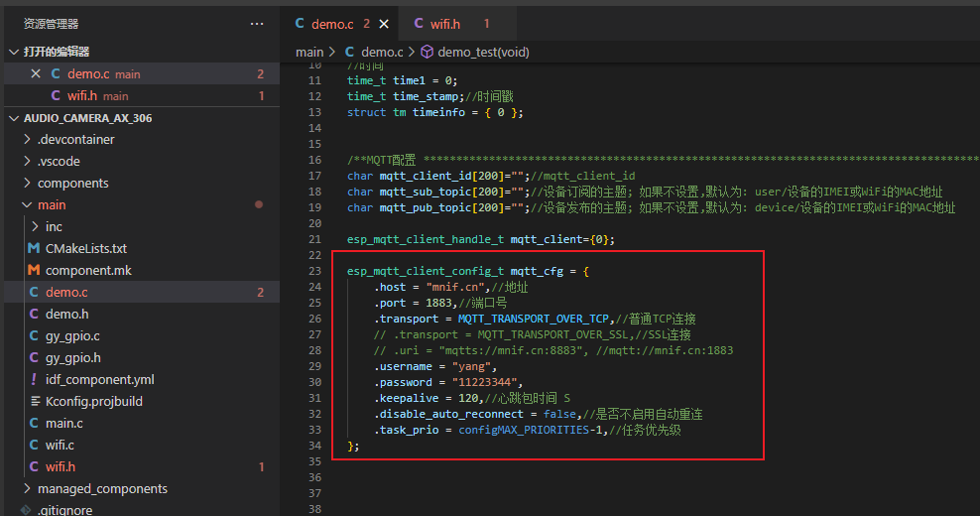Open Explorer panel more actions ellipsis

point(256,24)
